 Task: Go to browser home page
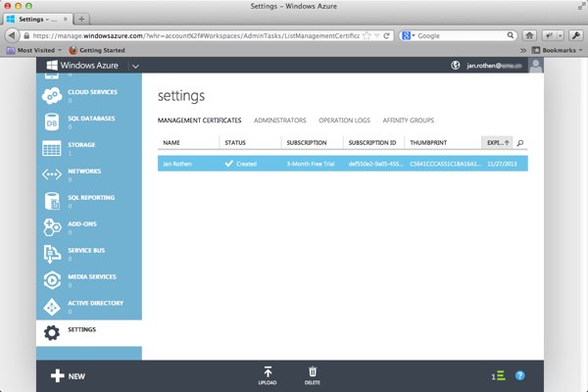[529, 35]
